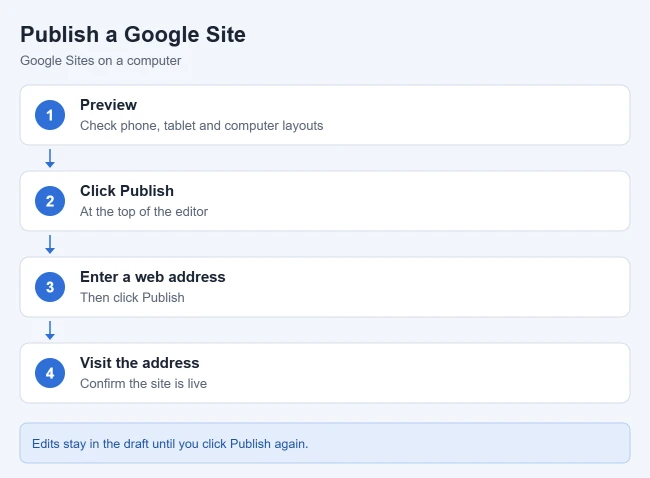The height and width of the screenshot is (478, 650).
Task: Click the 'Then click Publish' description
Action: pyautogui.click(x=132, y=297)
